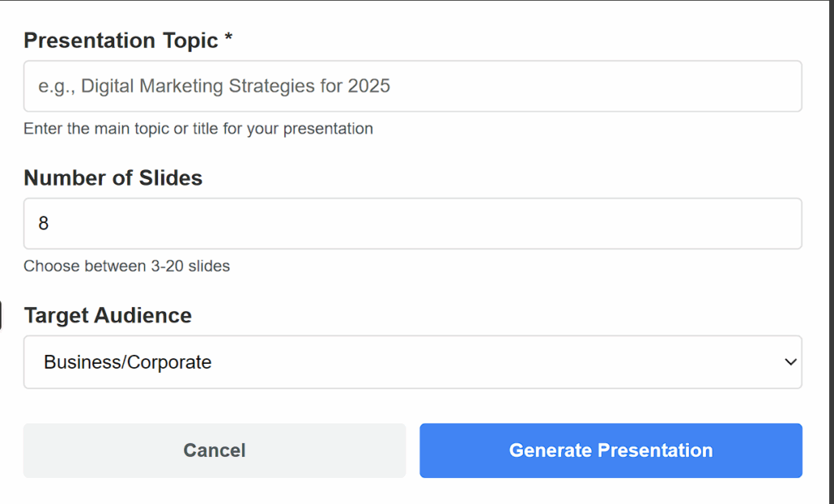This screenshot has width=834, height=504.
Task: Click the right end of slides field
Action: 774,224
